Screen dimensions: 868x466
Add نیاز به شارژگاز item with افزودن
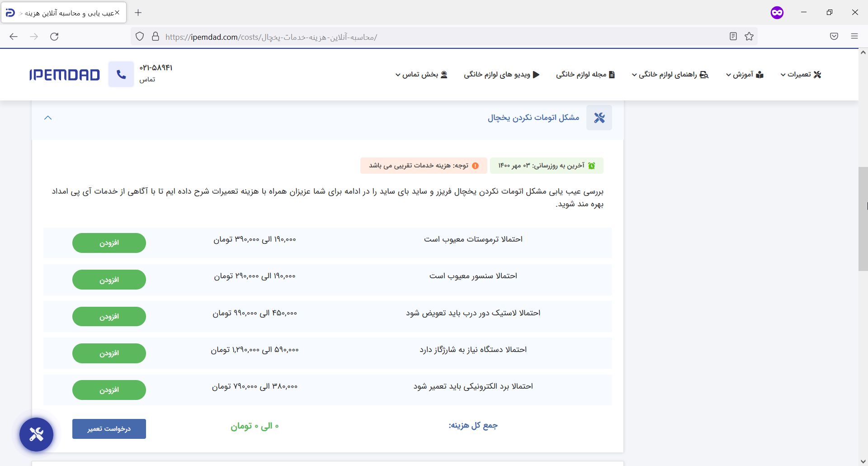[x=109, y=353]
